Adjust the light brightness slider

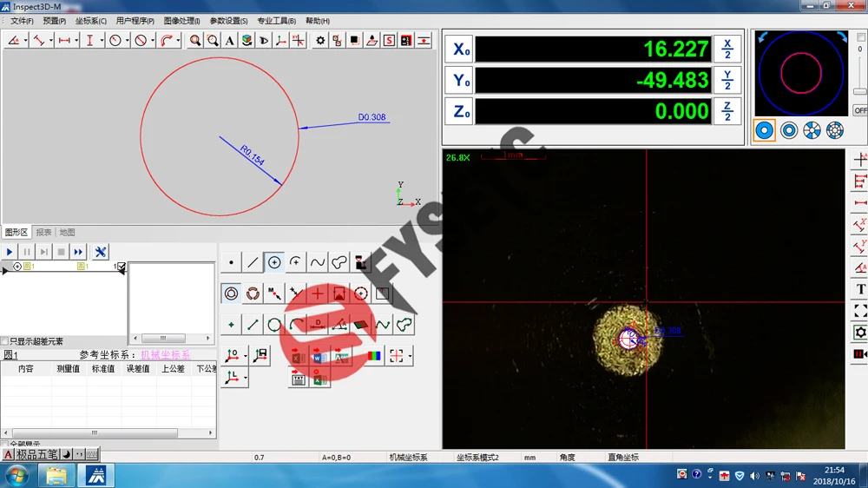tap(859, 91)
